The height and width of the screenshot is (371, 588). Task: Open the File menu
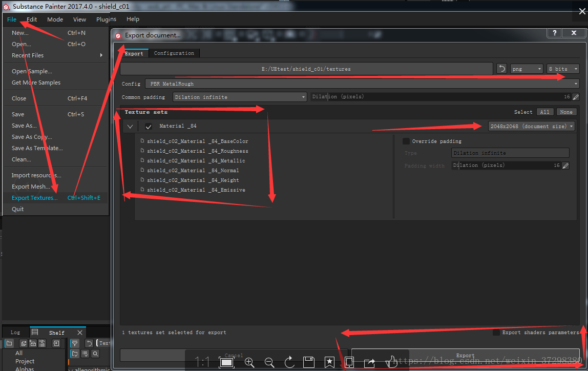12,19
